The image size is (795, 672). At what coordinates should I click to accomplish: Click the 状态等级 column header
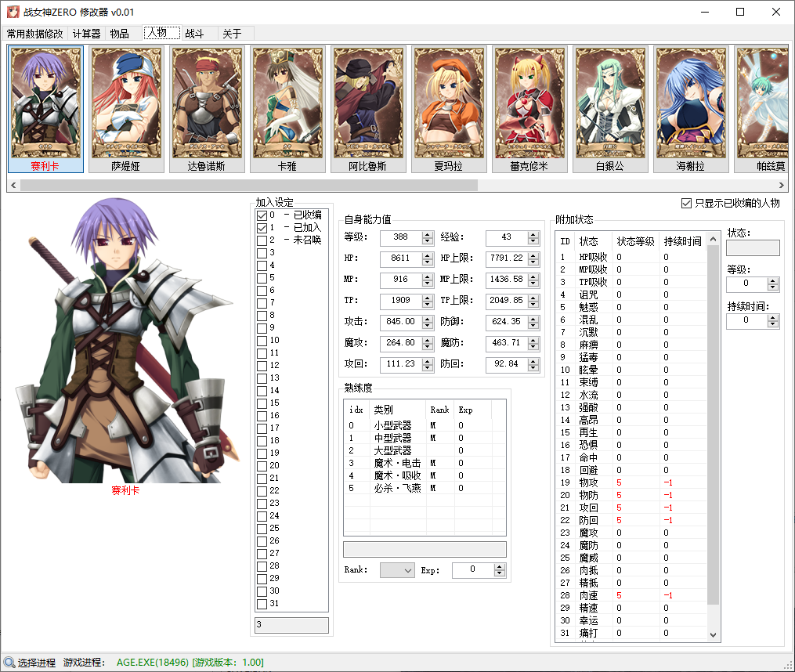click(636, 241)
